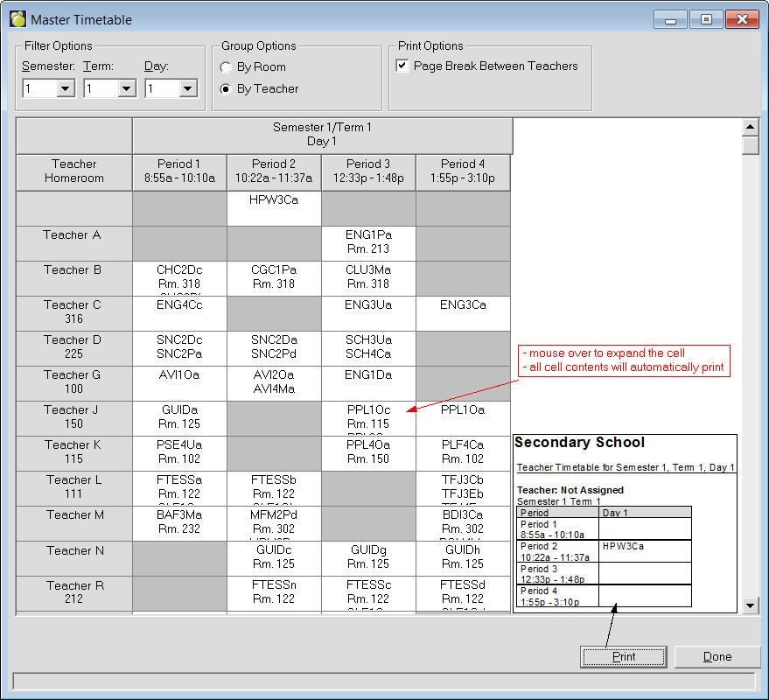Select the By Room radio button
769x700 pixels.
coord(227,66)
